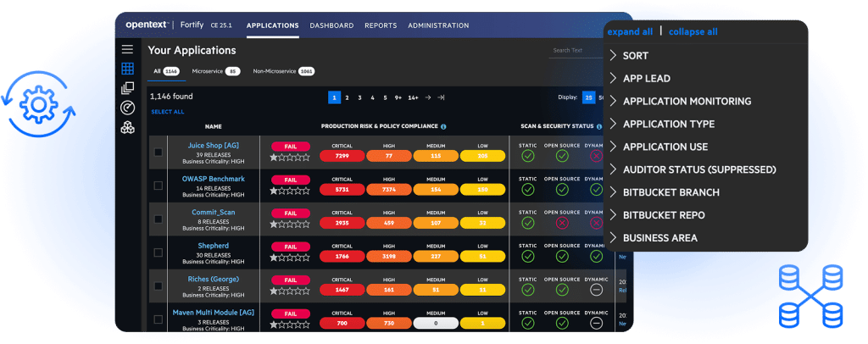868x344 pixels.
Task: Go to next page arrow in pagination
Action: coord(428,97)
